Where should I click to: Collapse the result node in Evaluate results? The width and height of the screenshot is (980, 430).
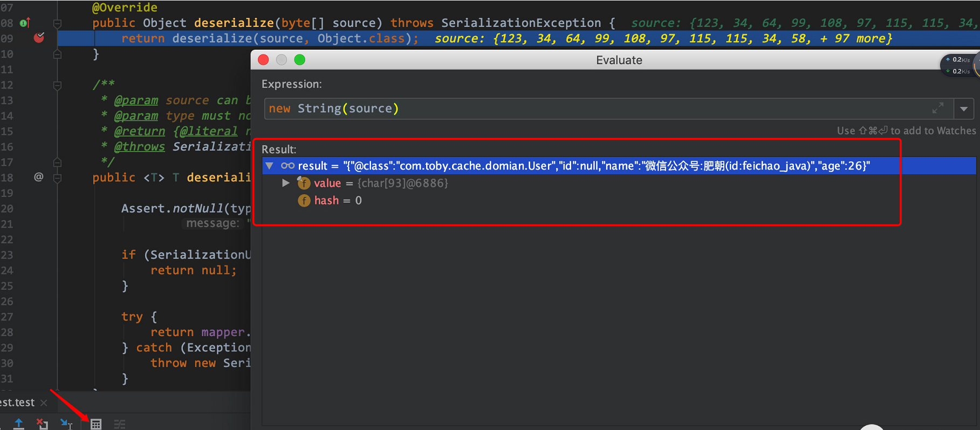[269, 166]
